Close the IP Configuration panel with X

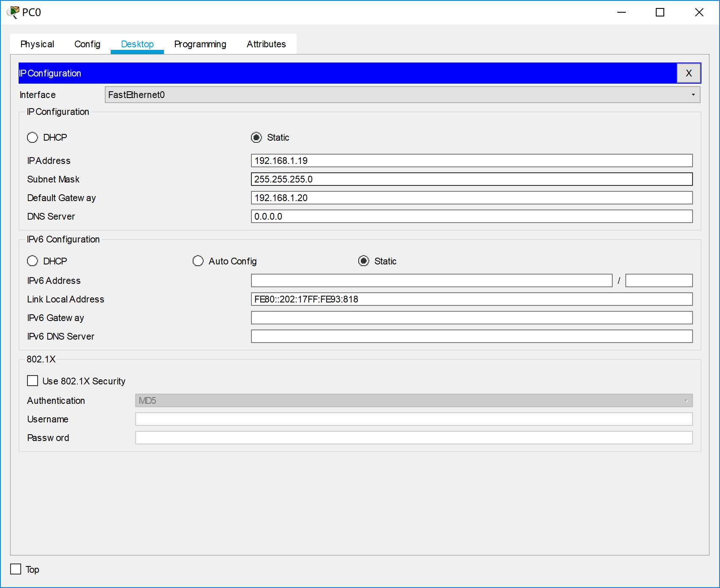pos(689,73)
